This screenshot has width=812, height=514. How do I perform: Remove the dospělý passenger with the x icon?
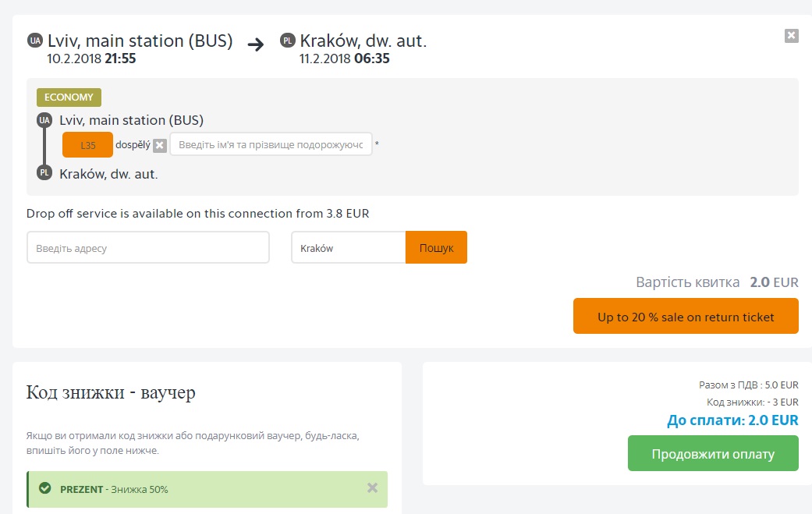point(160,145)
